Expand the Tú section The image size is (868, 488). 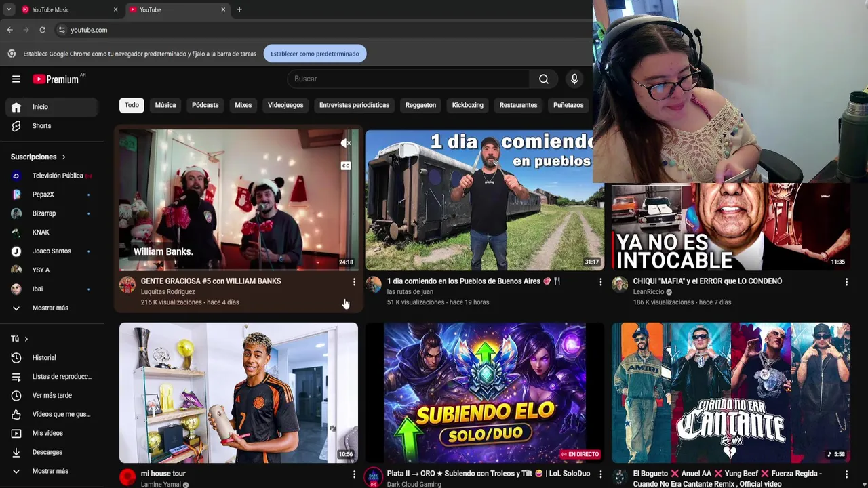[x=20, y=338]
